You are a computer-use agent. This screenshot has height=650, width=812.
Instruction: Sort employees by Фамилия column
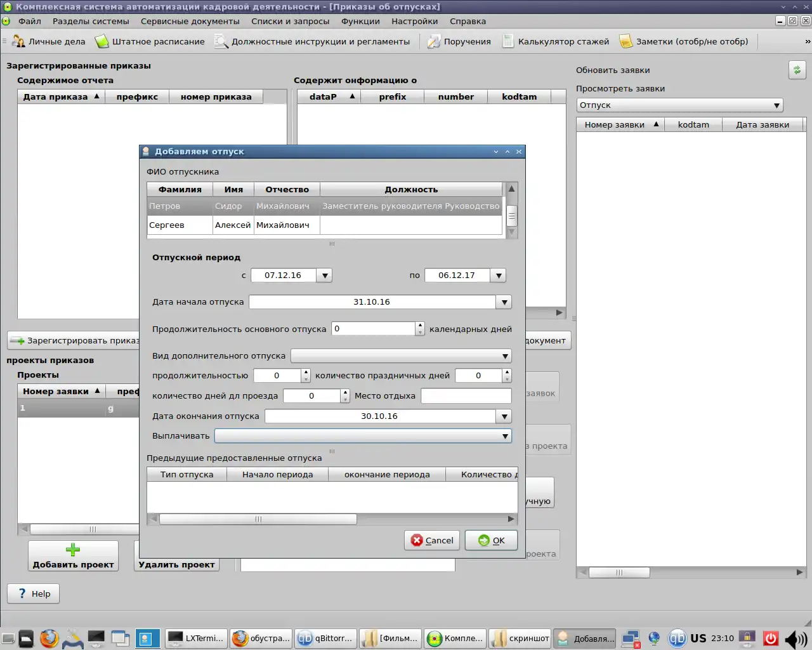pyautogui.click(x=180, y=190)
